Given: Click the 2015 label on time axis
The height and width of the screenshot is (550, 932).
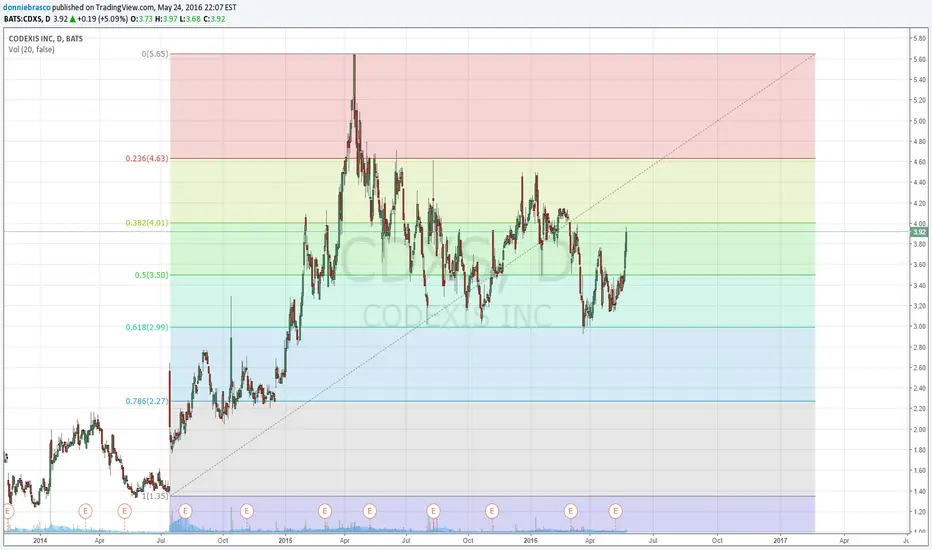Looking at the screenshot, I should coord(285,540).
